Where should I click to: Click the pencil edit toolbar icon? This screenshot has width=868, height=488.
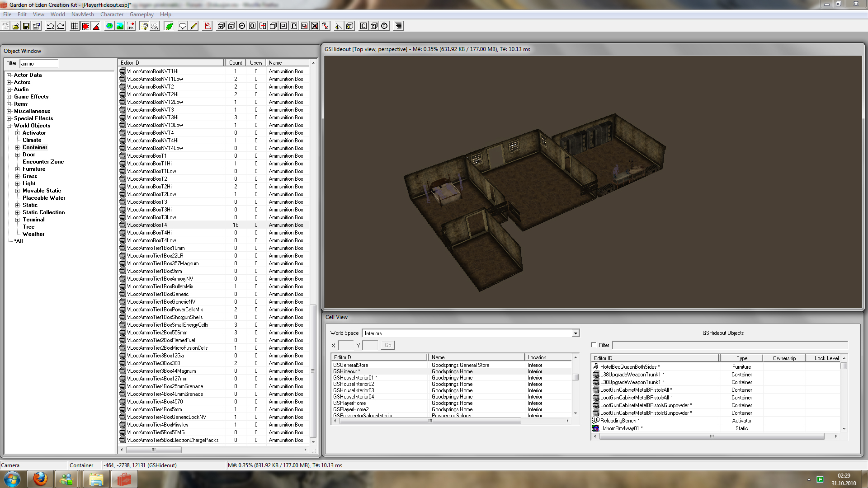(194, 26)
